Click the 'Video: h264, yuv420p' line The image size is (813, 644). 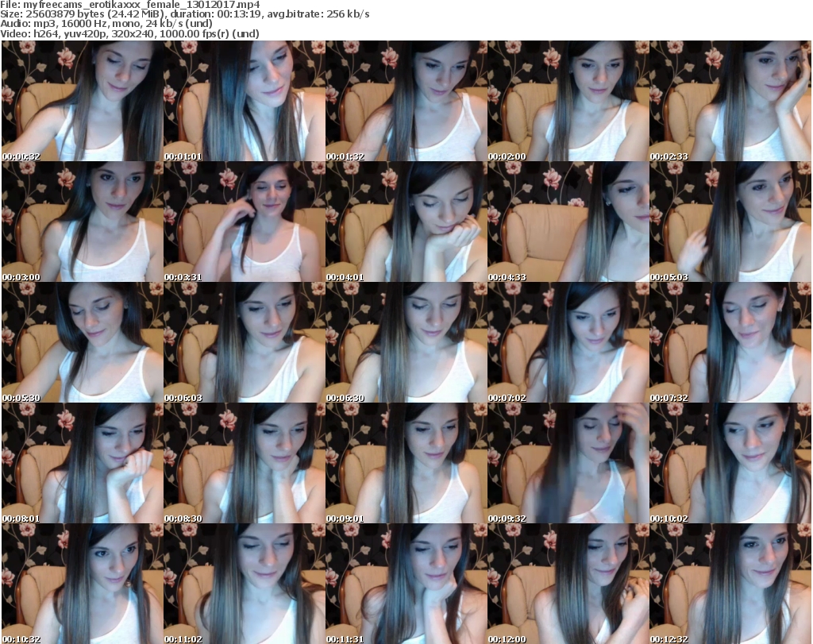click(129, 33)
